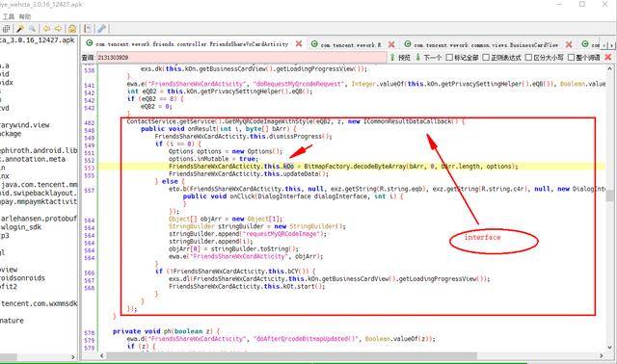Click the code pane scroll-left arrow

[102, 355]
